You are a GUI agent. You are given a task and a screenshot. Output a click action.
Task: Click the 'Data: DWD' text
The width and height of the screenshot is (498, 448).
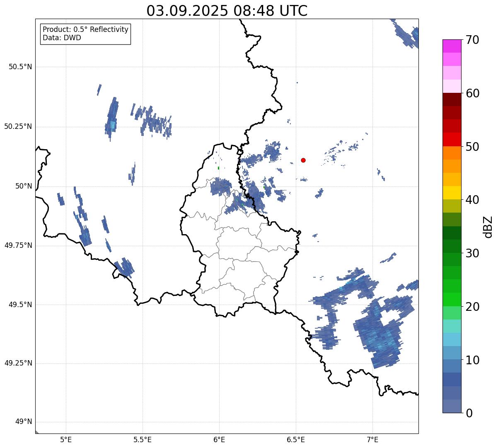62,38
